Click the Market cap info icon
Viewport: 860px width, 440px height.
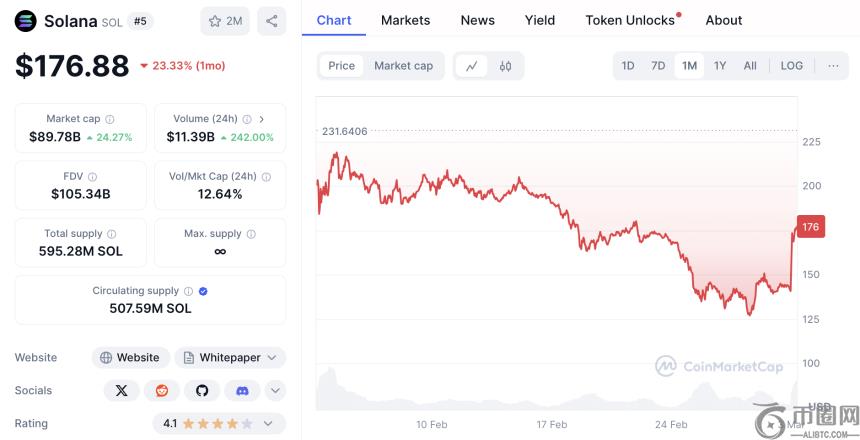click(x=110, y=119)
